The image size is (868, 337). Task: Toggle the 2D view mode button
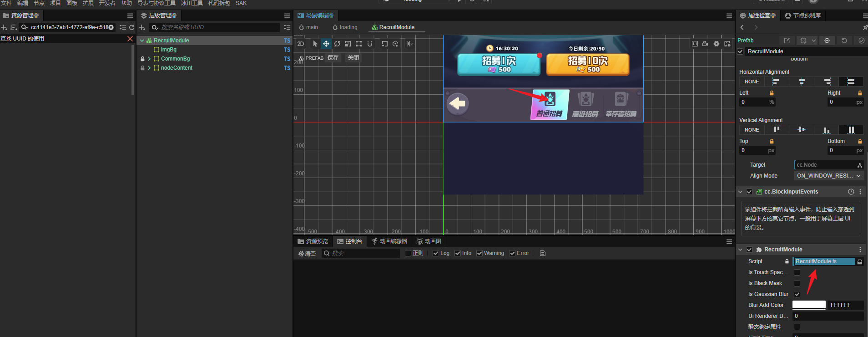(300, 44)
